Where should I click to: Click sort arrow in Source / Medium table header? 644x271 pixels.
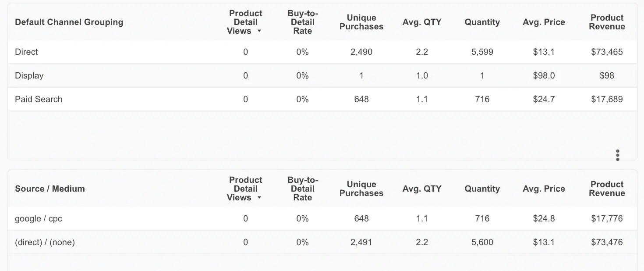pyautogui.click(x=259, y=198)
